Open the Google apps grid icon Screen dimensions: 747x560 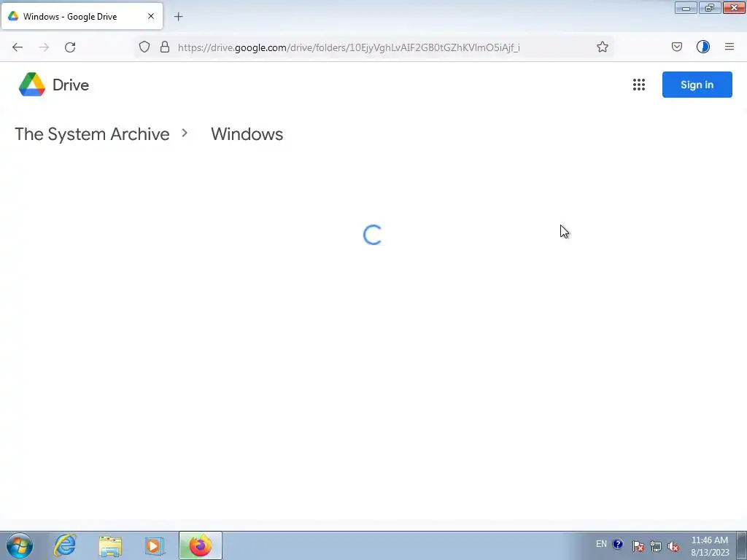pos(638,85)
